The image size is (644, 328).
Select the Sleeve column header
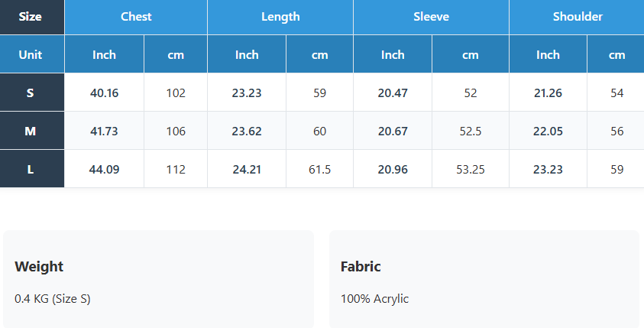click(431, 17)
